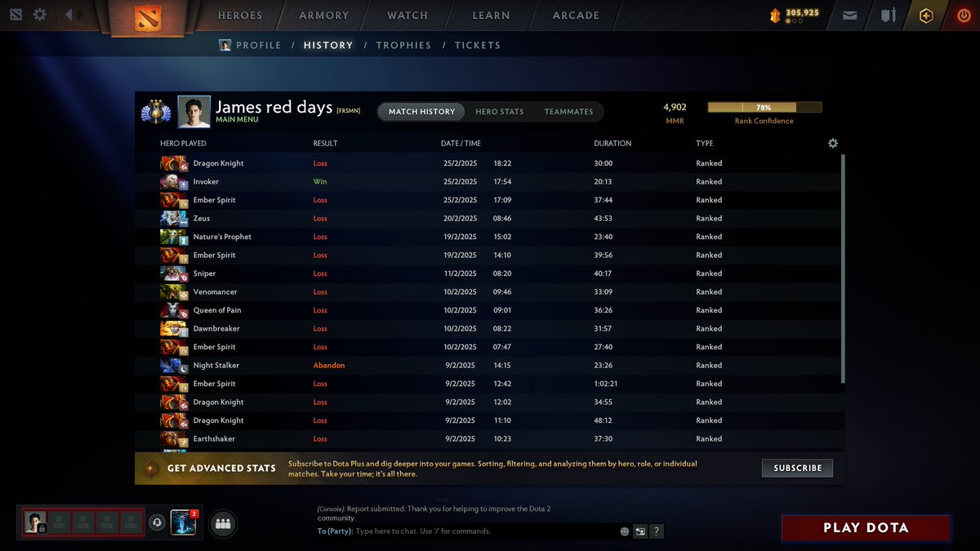Click the 'Win' result on the Invoker row
Screen dimensions: 980x551
tap(319, 182)
